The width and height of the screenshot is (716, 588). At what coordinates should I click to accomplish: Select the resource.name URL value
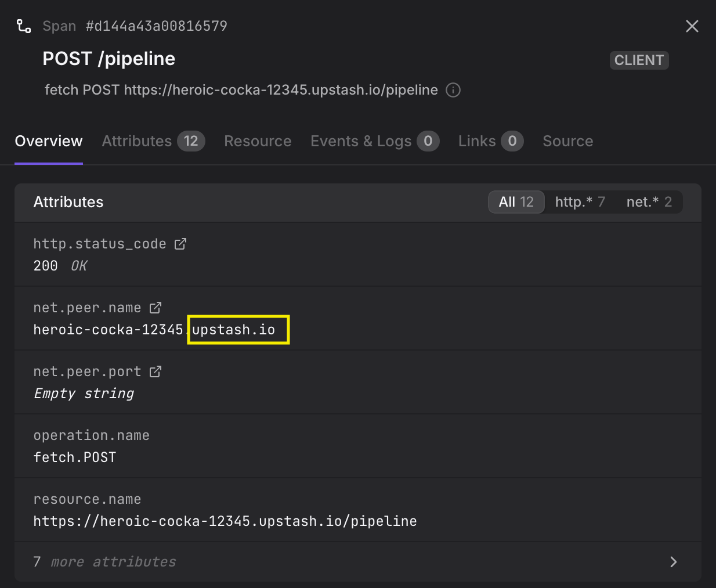point(225,521)
